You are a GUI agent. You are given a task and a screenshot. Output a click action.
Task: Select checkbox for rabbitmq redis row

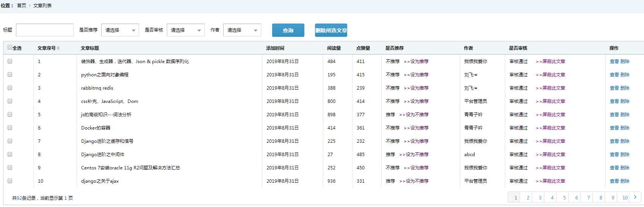(x=10, y=88)
